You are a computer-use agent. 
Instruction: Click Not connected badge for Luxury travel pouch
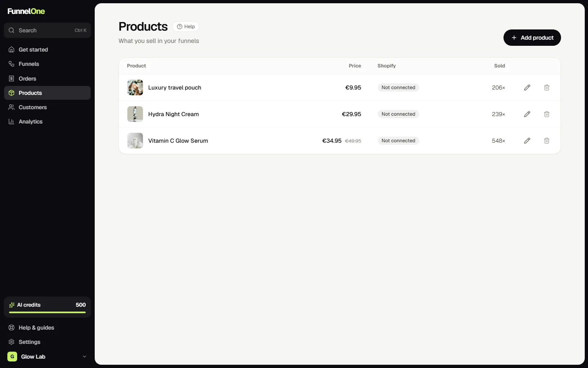pos(398,88)
